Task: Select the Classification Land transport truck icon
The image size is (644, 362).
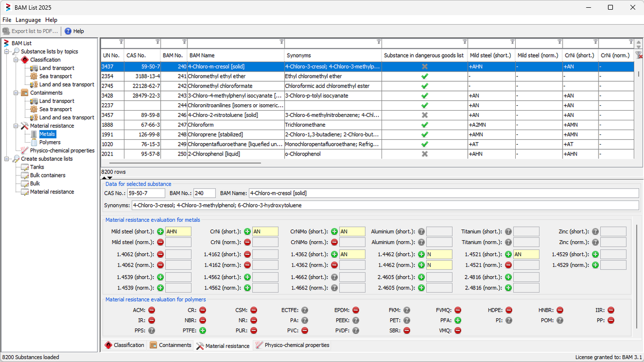Action: pyautogui.click(x=34, y=68)
